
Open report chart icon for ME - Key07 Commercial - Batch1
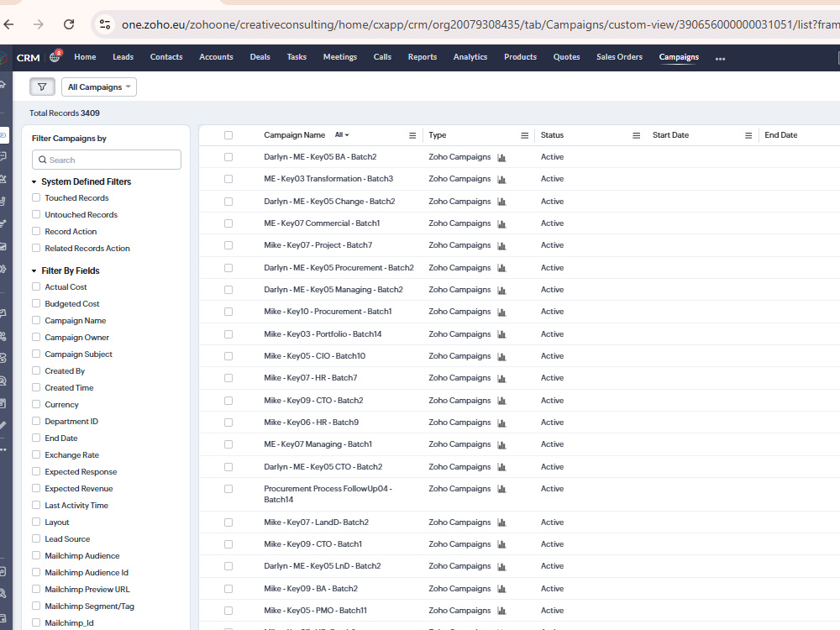pyautogui.click(x=501, y=224)
